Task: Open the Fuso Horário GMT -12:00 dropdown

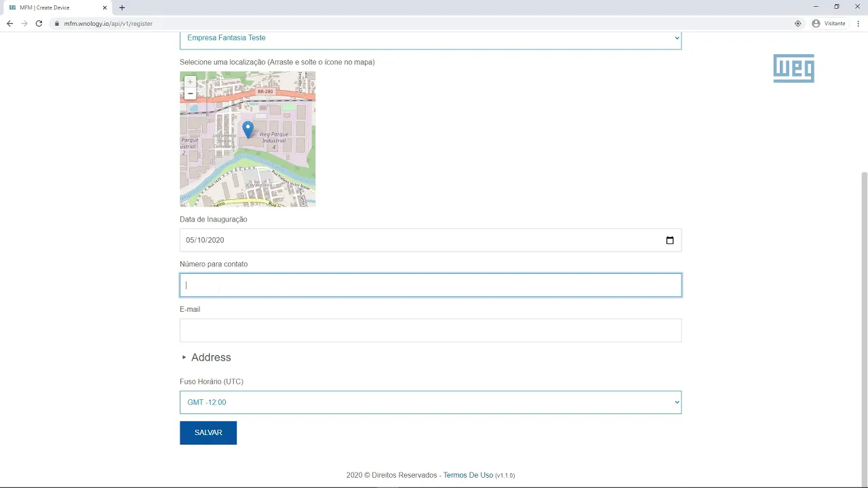Action: coord(431,403)
